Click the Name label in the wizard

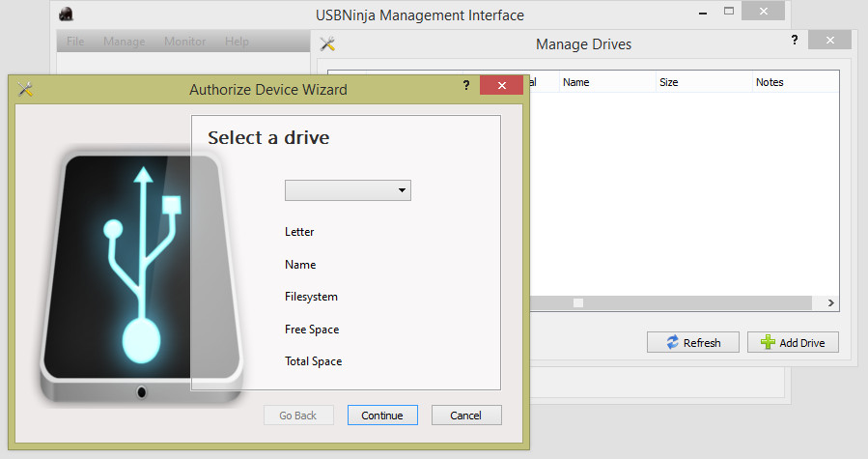(x=300, y=265)
